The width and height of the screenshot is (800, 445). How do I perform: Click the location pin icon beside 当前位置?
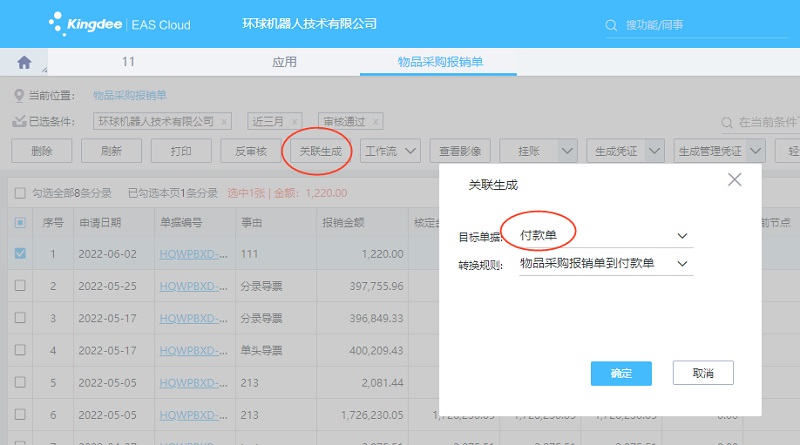tap(18, 96)
